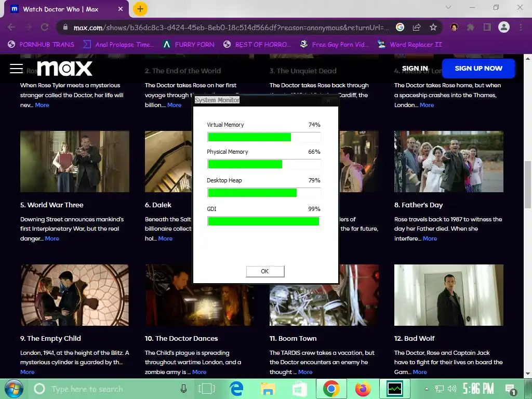The width and height of the screenshot is (532, 399).
Task: Click OK in System Monitor dialog
Action: coord(265,271)
